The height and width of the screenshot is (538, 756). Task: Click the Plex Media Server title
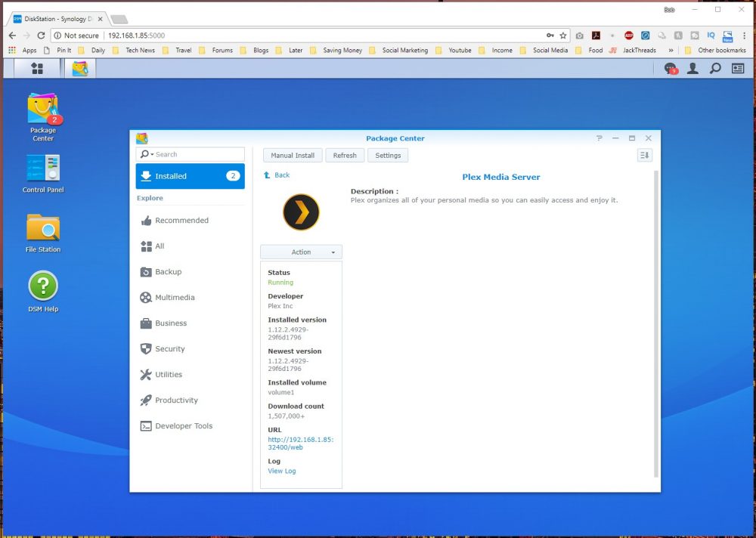point(501,177)
